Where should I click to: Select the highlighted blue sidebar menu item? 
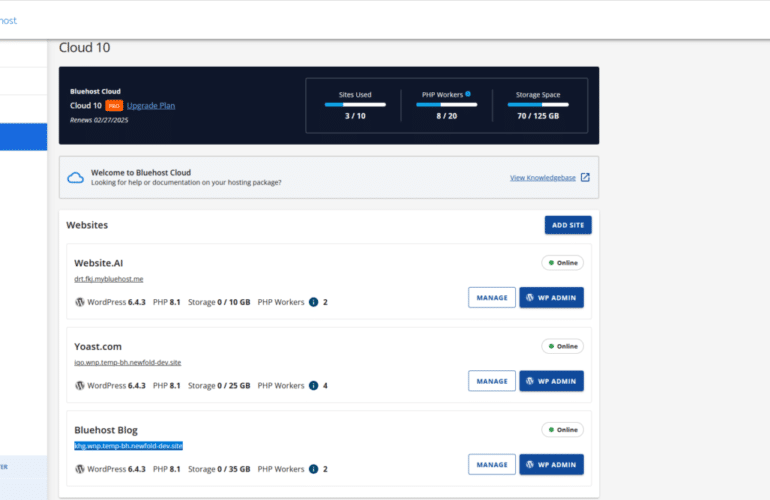tap(24, 137)
